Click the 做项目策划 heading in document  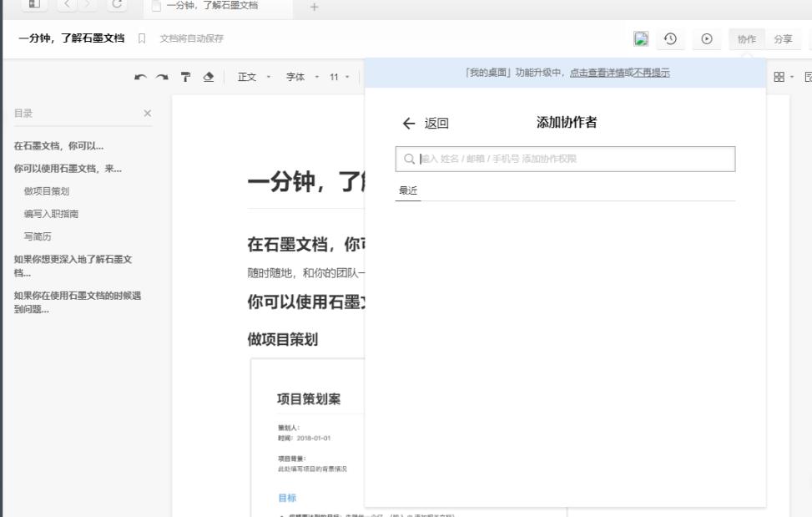[x=283, y=340]
